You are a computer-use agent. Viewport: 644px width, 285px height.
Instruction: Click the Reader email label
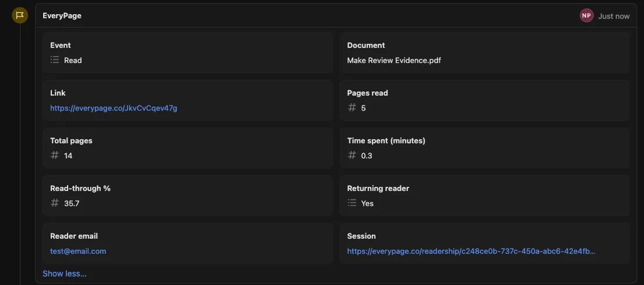74,236
